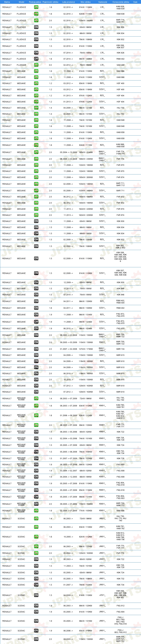
Task: Select the date cell '09.2005 -> 03.2009'
Action: [x=68, y=342]
